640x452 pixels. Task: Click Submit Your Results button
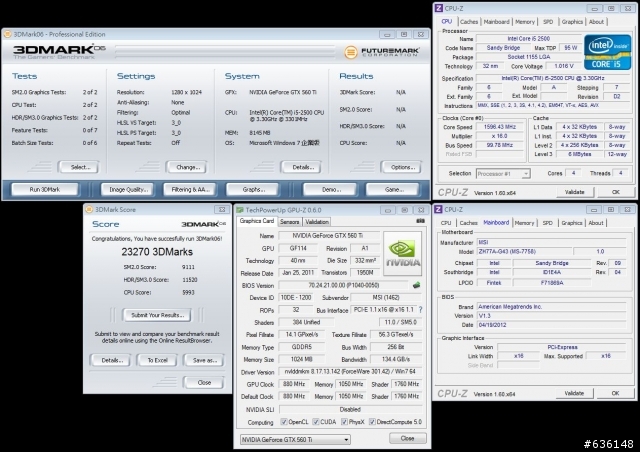tap(157, 315)
